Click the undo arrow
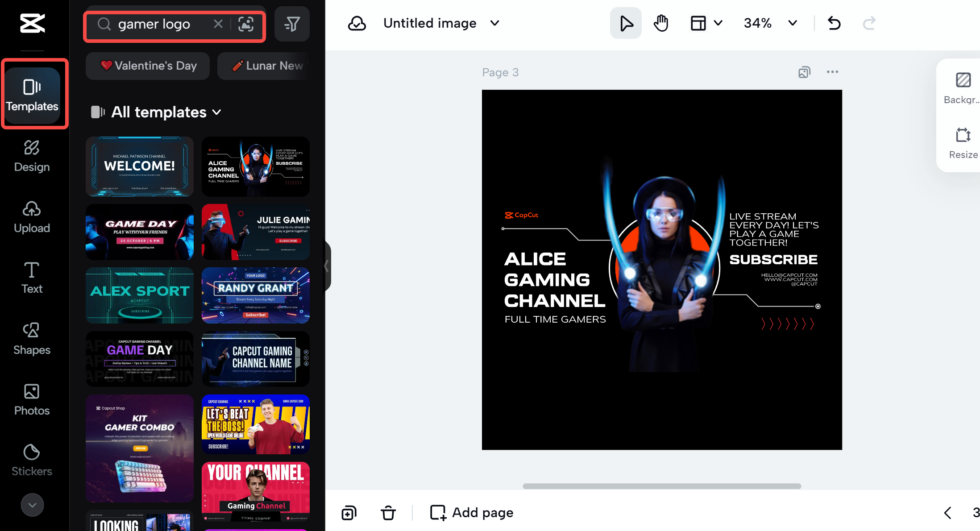The image size is (980, 531). [x=834, y=23]
